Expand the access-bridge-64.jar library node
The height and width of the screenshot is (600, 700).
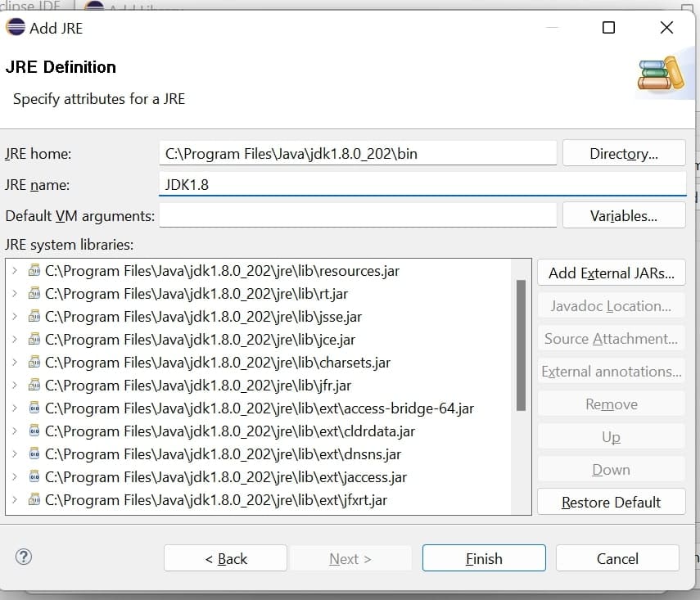(15, 408)
